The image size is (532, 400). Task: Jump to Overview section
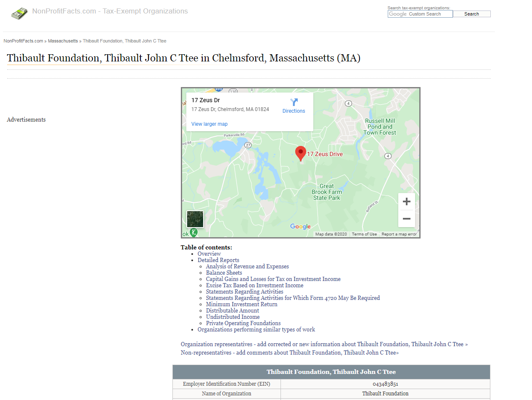click(209, 254)
